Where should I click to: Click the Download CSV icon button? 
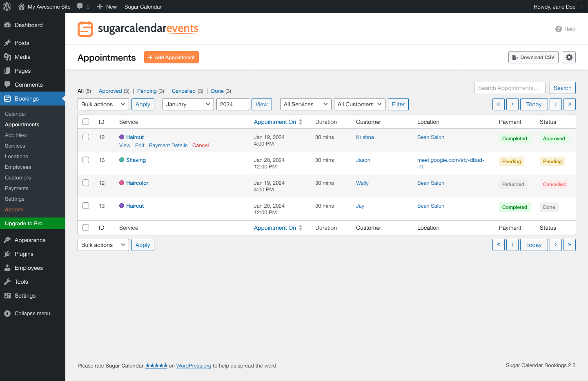533,57
